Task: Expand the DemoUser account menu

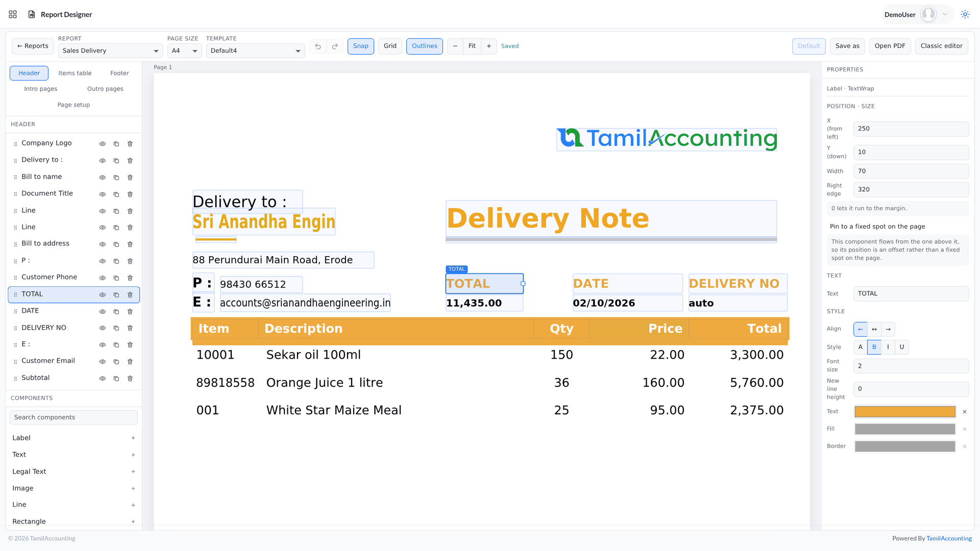Action: click(918, 14)
